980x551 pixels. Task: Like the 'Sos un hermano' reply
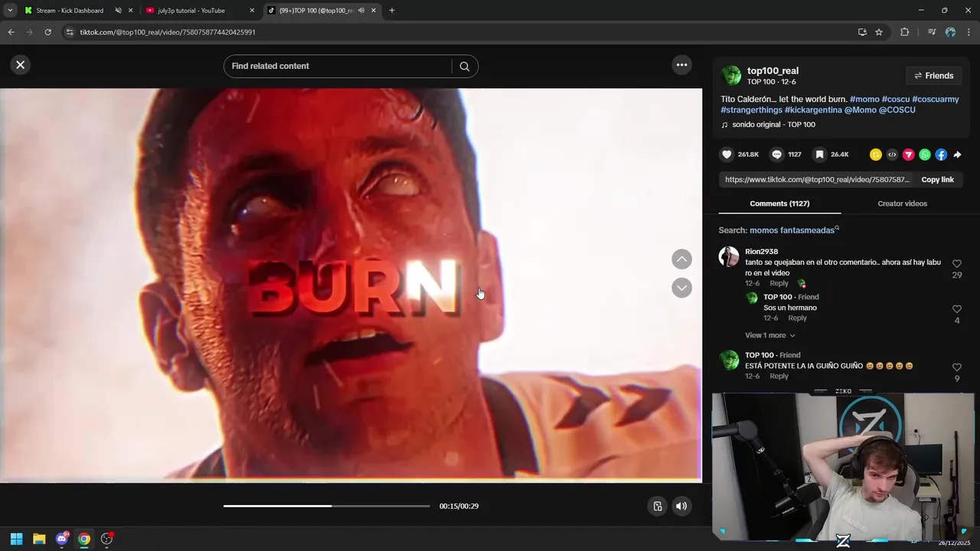tap(957, 309)
